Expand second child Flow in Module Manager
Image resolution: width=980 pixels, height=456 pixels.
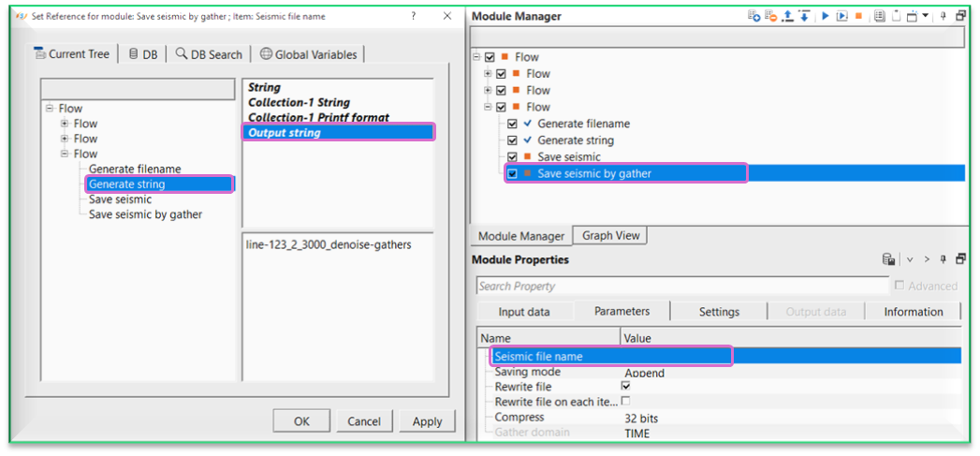(x=489, y=90)
